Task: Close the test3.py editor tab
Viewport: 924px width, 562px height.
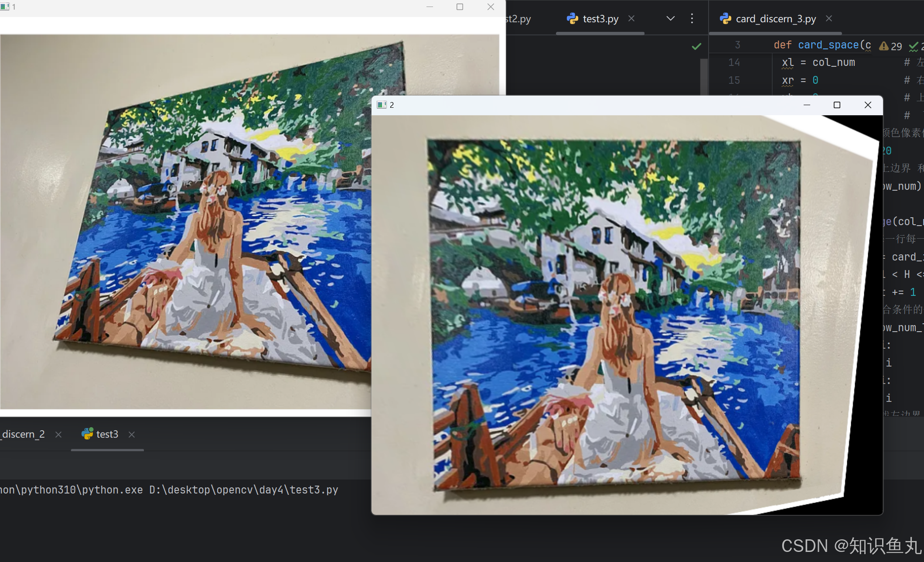Action: point(631,19)
